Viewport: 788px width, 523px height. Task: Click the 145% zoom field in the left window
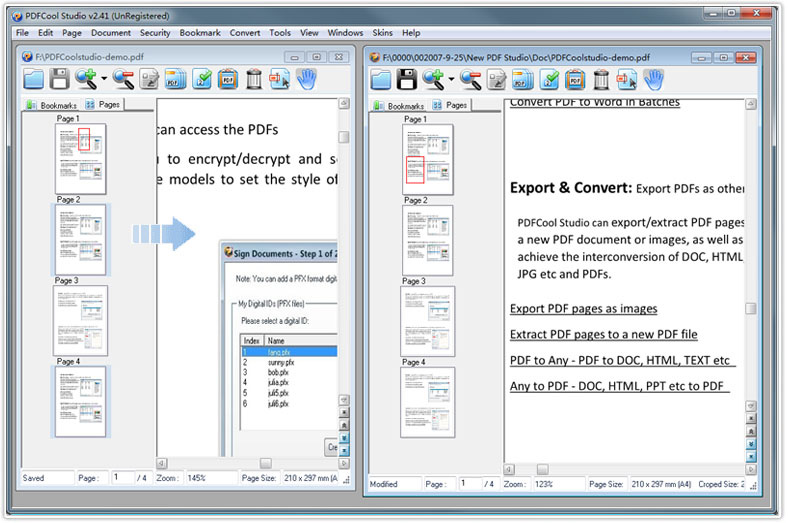click(211, 478)
